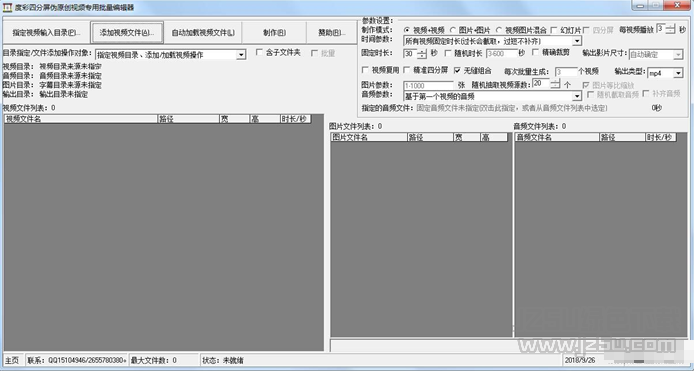This screenshot has height=371, width=694.
Task: Click the 视频文件名 column header
Action: coord(81,119)
